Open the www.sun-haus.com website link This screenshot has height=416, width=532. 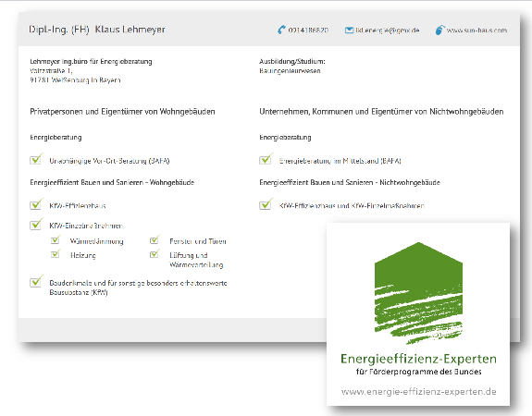(476, 31)
